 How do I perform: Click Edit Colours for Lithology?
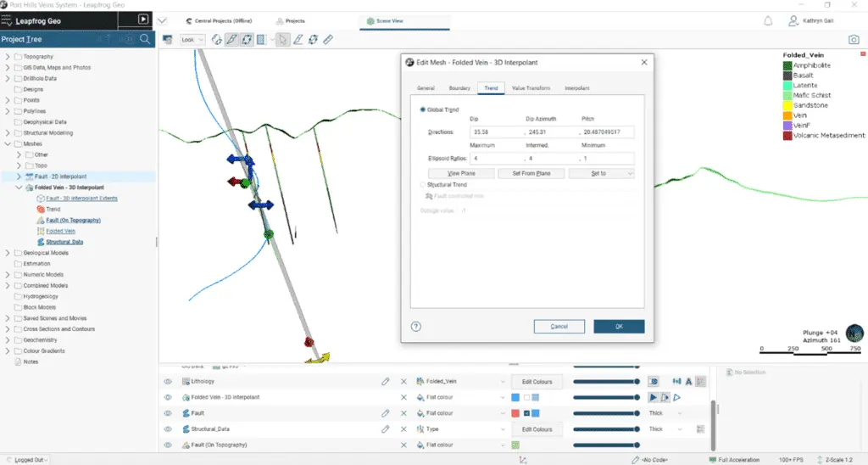coord(537,381)
